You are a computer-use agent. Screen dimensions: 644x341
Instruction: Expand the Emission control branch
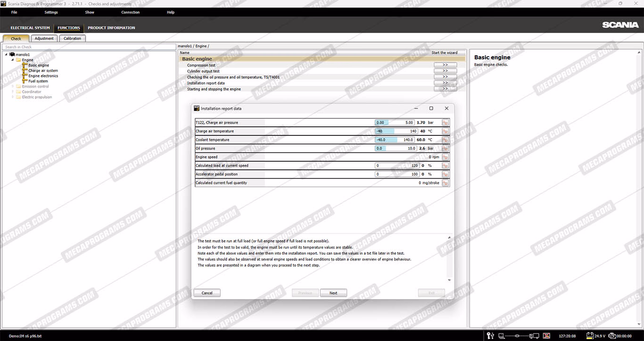click(13, 87)
